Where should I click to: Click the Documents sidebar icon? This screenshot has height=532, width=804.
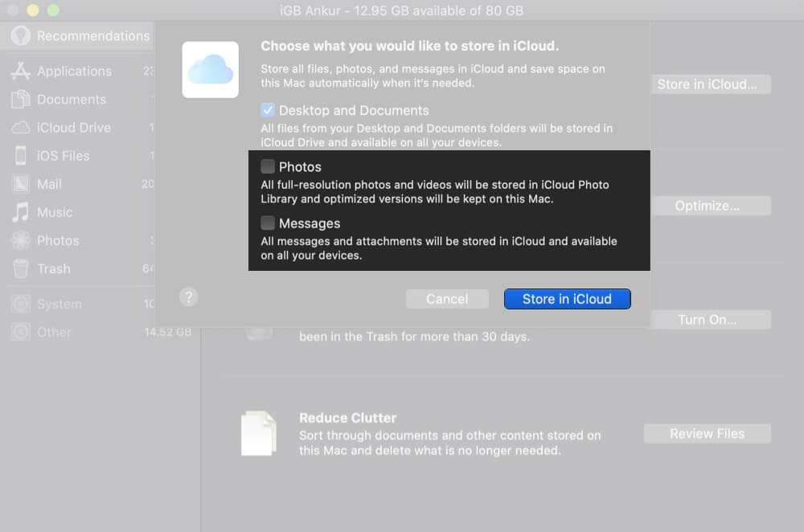pos(21,100)
